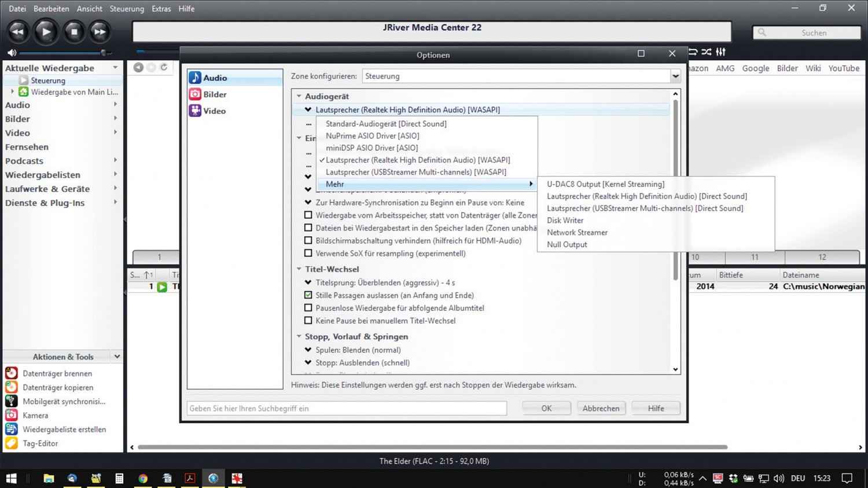
Task: Open the Extras menu
Action: 161,9
